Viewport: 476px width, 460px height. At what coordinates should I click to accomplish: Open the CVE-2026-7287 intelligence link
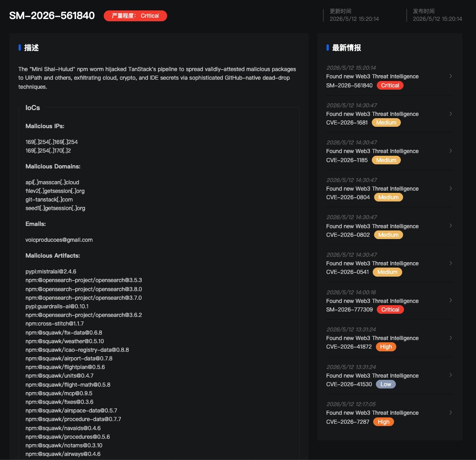click(347, 422)
